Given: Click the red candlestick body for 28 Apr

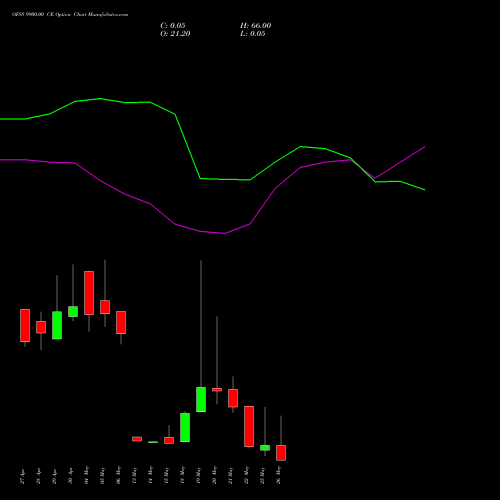Looking at the screenshot, I should point(41,327).
